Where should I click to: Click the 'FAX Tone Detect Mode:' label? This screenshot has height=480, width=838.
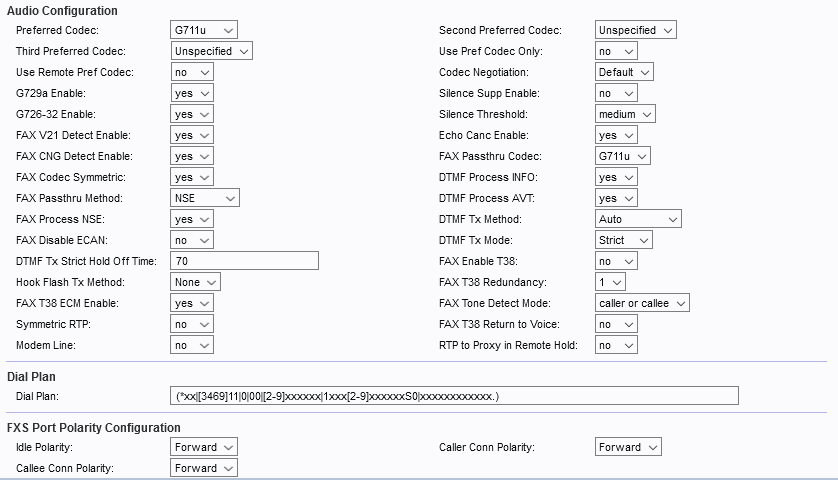494,303
